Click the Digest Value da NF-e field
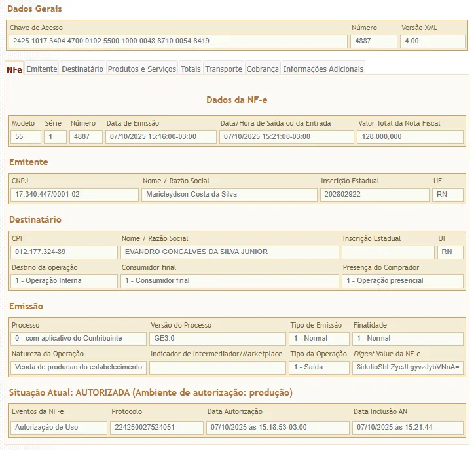The width and height of the screenshot is (476, 450). 408,367
